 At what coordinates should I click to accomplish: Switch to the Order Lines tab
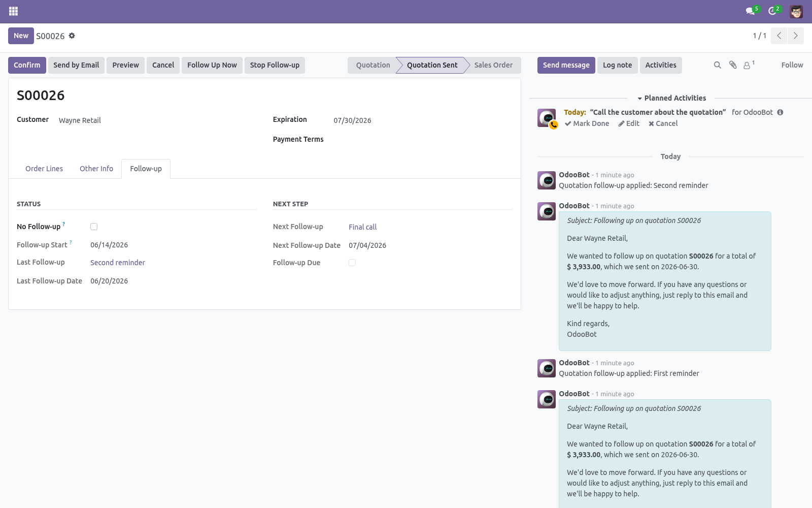(x=44, y=169)
